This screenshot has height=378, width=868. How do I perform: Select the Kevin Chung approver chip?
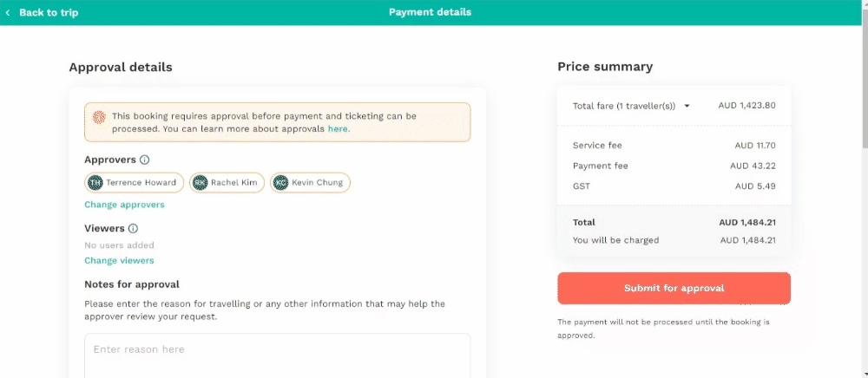[310, 182]
